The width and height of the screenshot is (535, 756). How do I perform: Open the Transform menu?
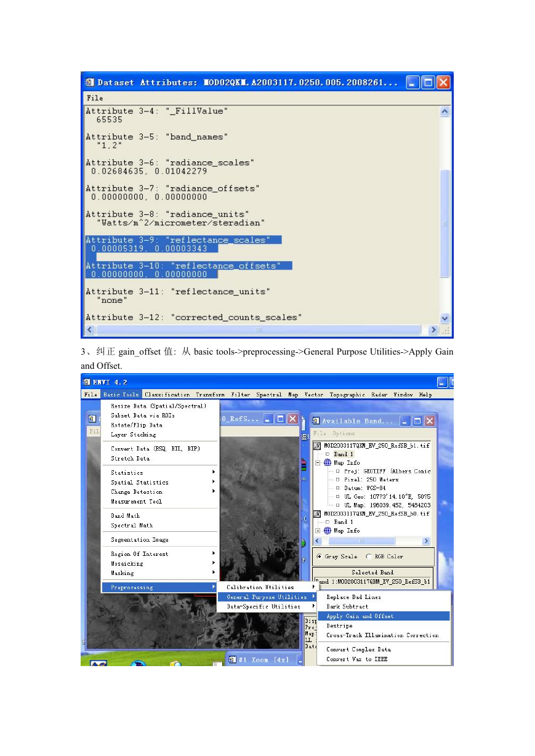pos(211,395)
